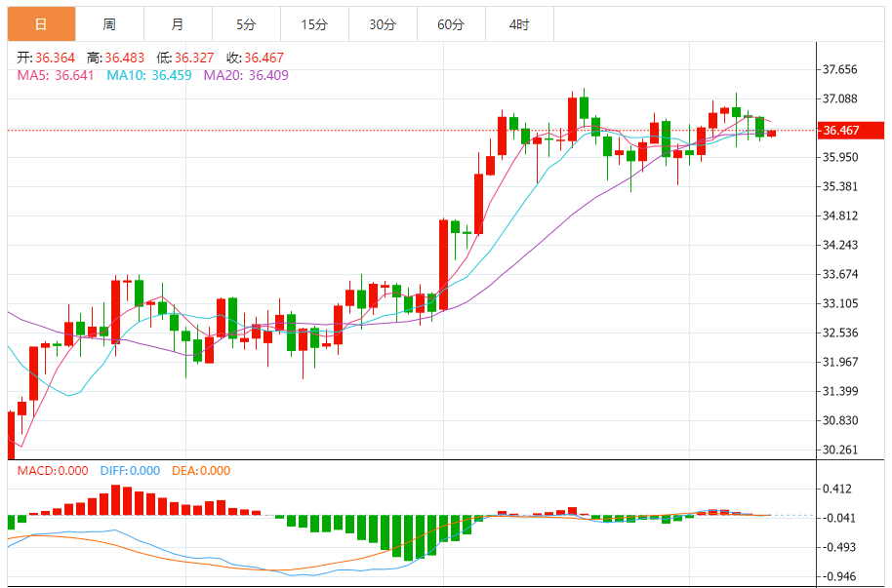892x588 pixels.
Task: Click the 34.812 price axis label
Action: 839,216
